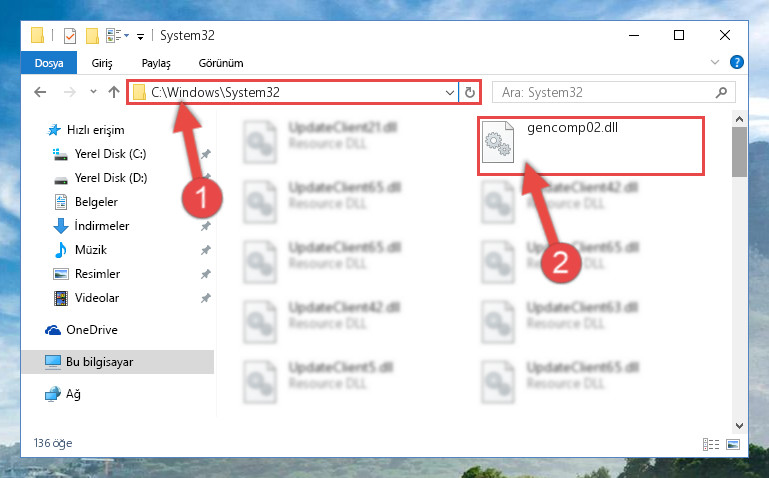769x478 pixels.
Task: Navigate up one folder level arrow
Action: coord(114,92)
